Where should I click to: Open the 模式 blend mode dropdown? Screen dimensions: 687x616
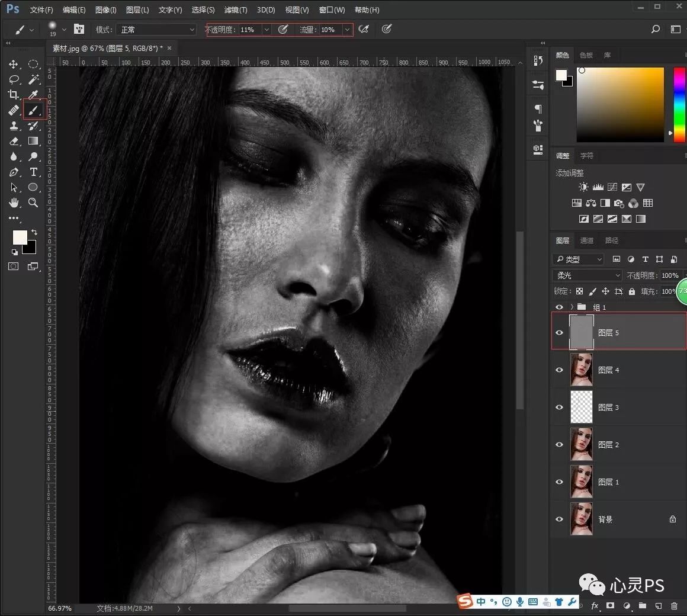pos(156,30)
